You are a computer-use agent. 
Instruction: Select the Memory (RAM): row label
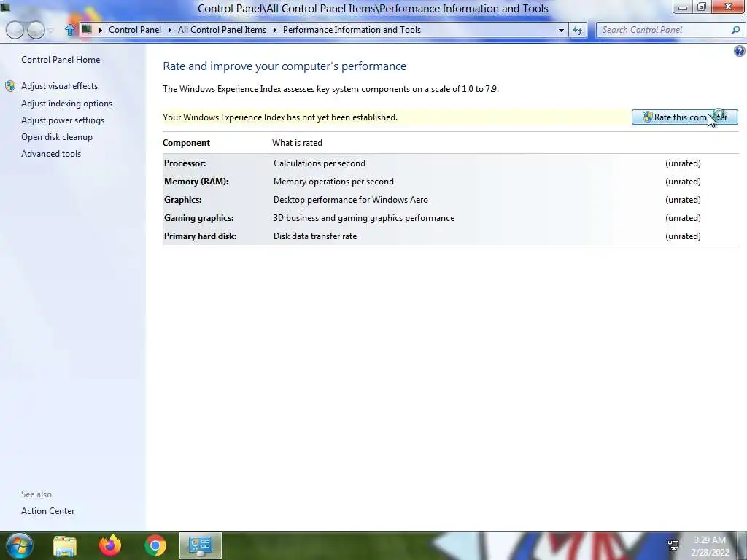click(x=196, y=182)
